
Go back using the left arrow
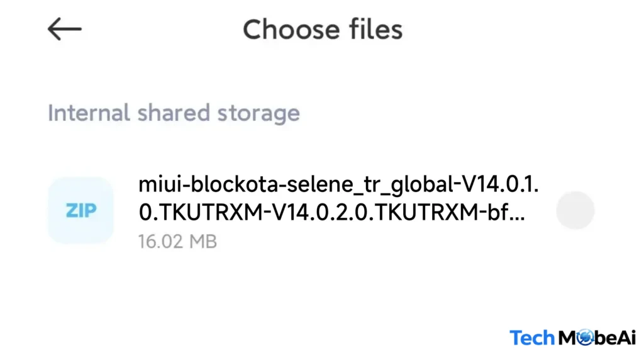coord(64,30)
